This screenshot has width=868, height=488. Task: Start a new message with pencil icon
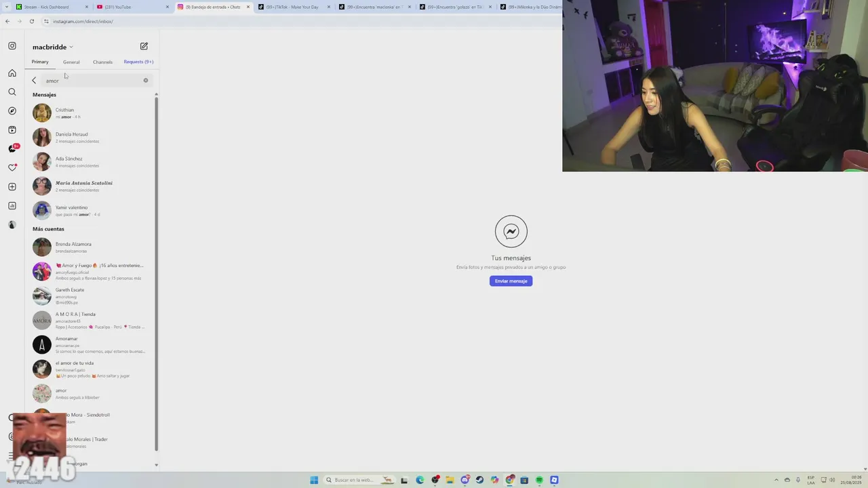tap(144, 46)
